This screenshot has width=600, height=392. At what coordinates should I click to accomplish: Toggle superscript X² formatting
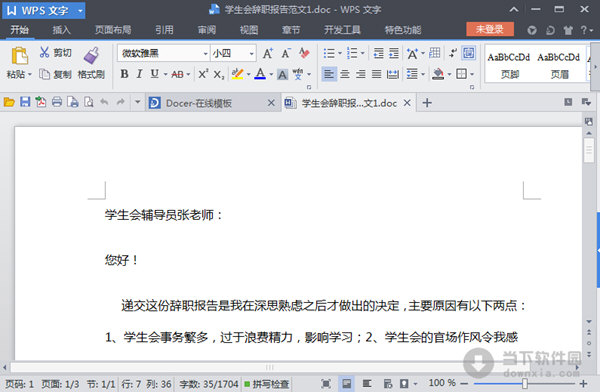click(x=203, y=74)
